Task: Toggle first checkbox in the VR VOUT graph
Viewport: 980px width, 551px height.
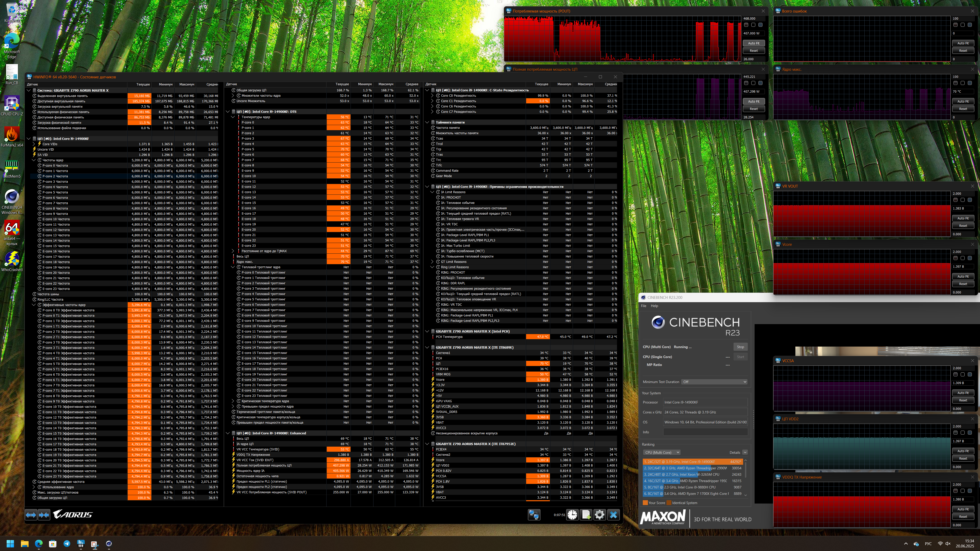Action: (x=955, y=200)
